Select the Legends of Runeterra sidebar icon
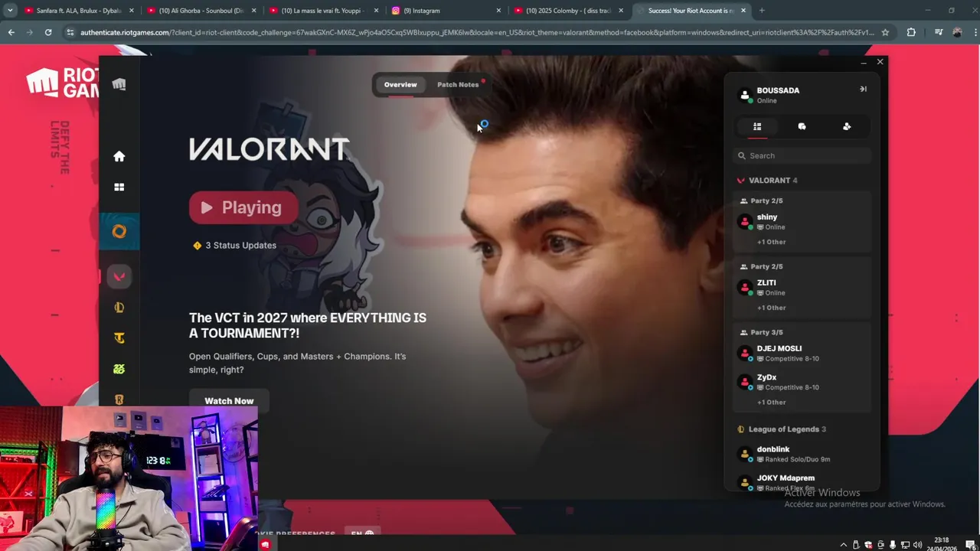The height and width of the screenshot is (551, 980). 119,399
